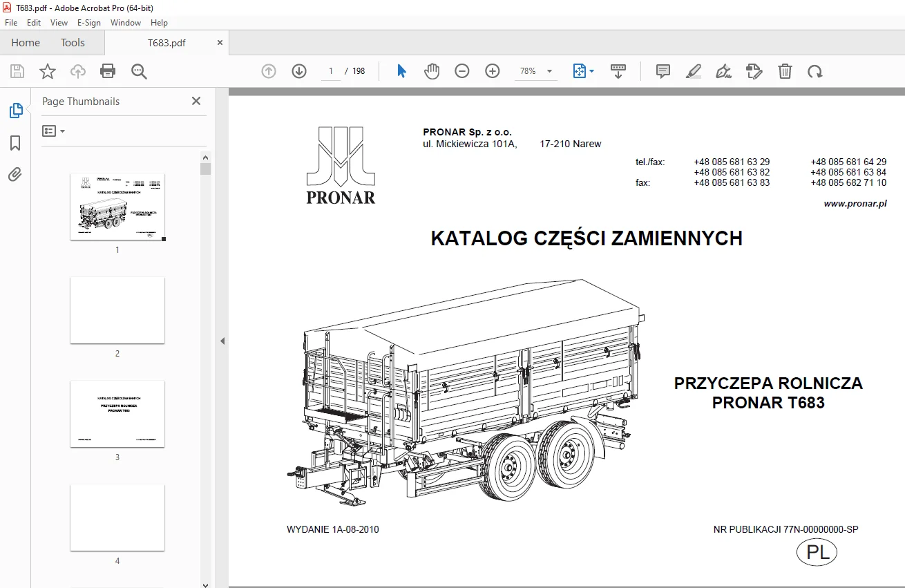Viewport: 905px width, 588px height.
Task: Close the T683.pdf tab
Action: [x=220, y=42]
